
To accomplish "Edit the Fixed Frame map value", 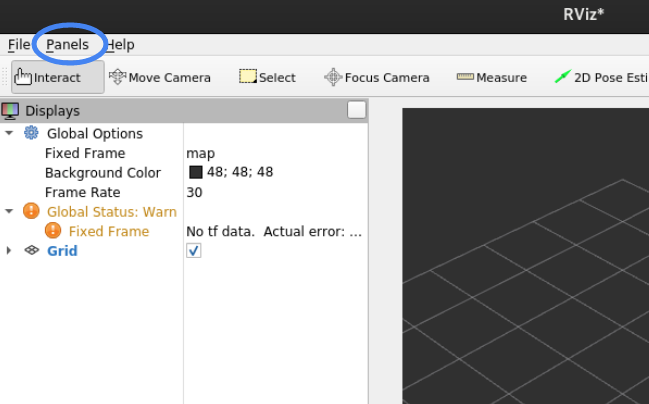I will (202, 153).
